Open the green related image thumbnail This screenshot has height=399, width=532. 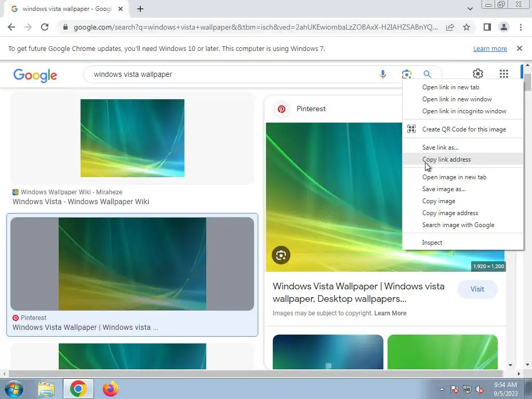click(443, 352)
